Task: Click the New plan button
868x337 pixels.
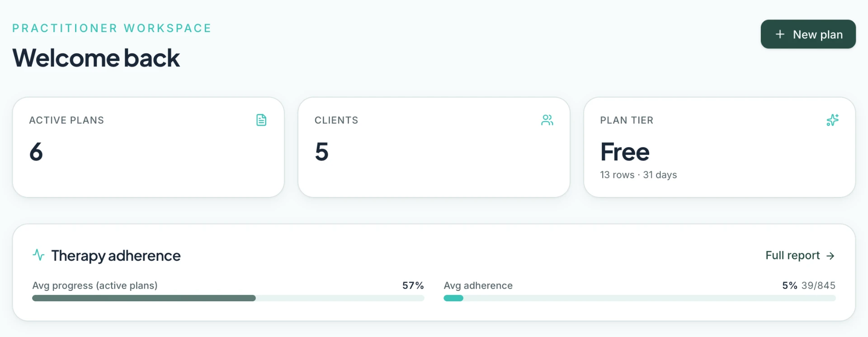Action: coord(808,34)
